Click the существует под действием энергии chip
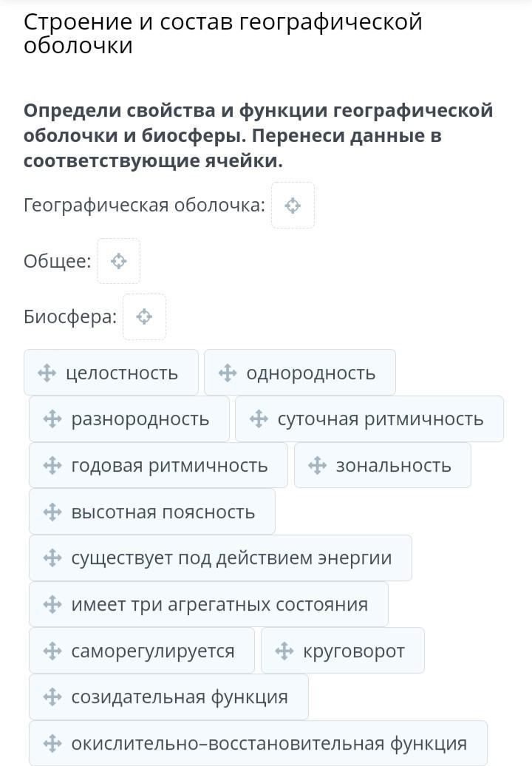The image size is (532, 766). pos(231,558)
